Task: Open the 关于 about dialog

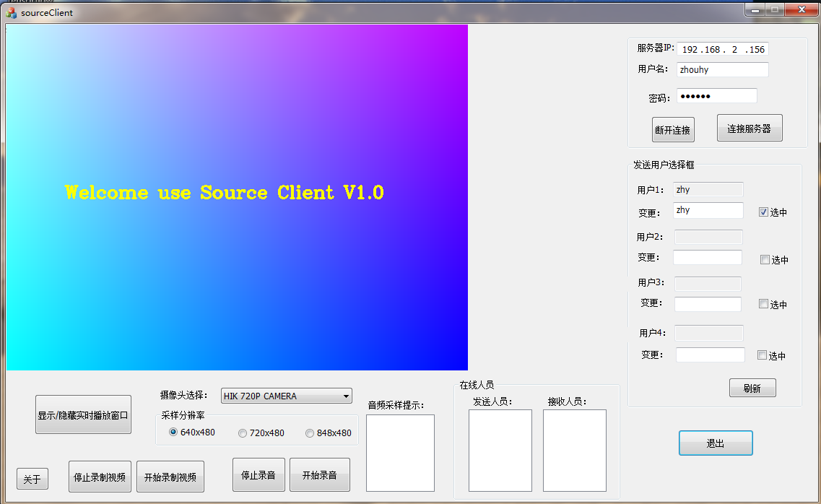Action: click(x=32, y=479)
